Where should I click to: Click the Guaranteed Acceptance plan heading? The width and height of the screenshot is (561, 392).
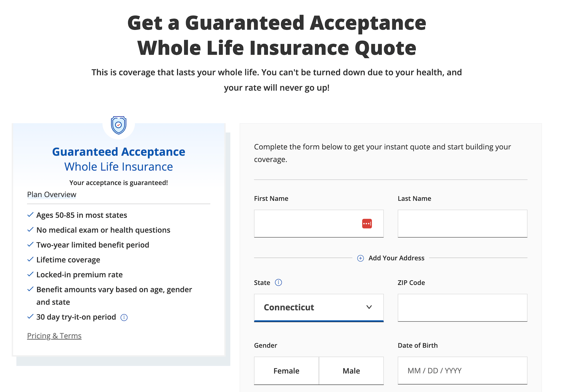pyautogui.click(x=118, y=152)
